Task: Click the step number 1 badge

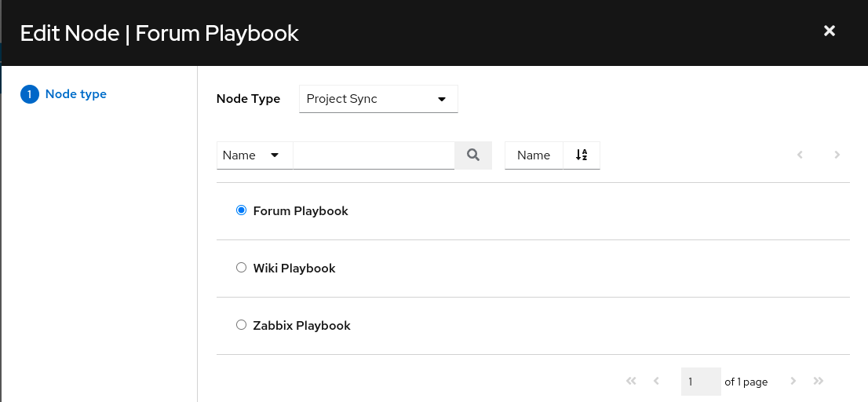Action: point(30,95)
